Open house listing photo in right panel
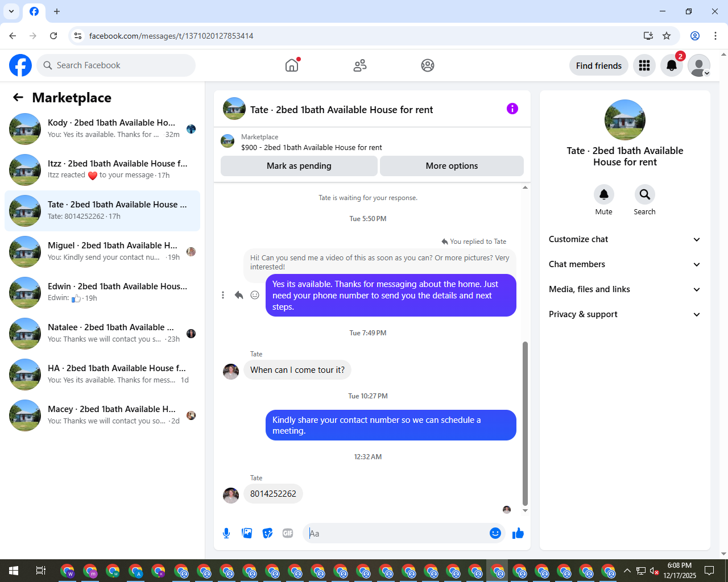 (625, 120)
